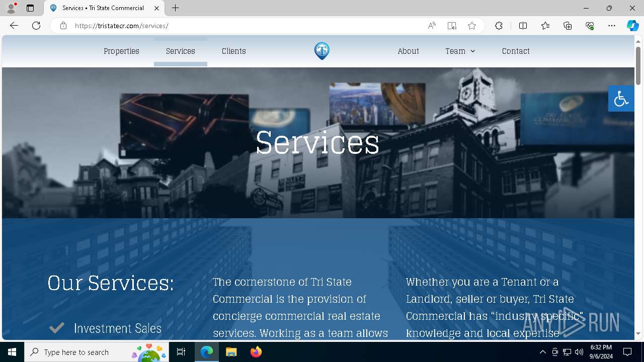Screen dimensions: 644x362
Task: Click the Our Services: heading
Action: pyautogui.click(x=111, y=283)
